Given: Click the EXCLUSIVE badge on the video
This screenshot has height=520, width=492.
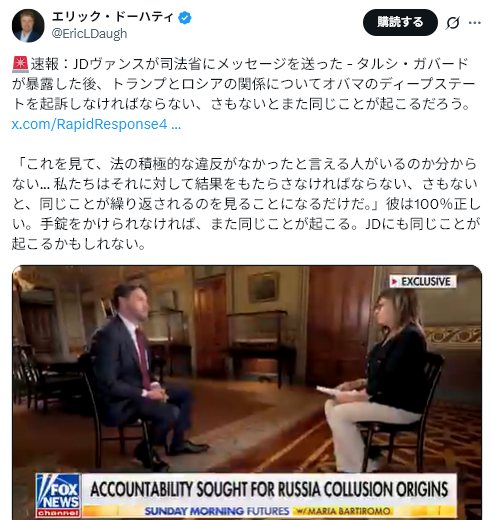Looking at the screenshot, I should tap(422, 282).
